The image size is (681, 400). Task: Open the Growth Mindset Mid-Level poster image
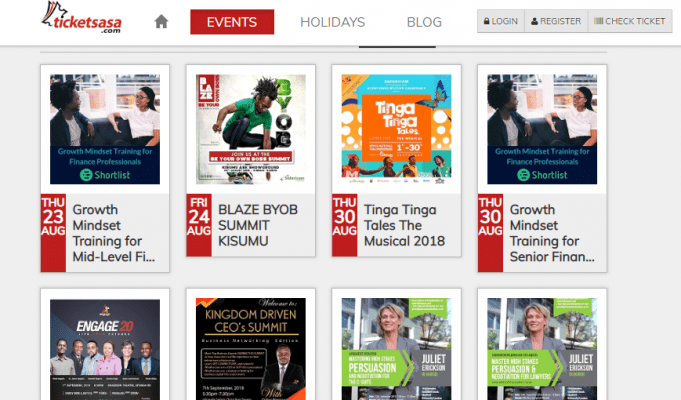pos(105,129)
